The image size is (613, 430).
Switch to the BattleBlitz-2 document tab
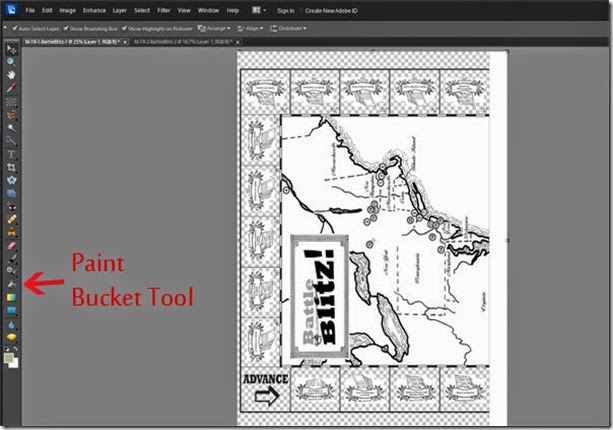[x=183, y=41]
